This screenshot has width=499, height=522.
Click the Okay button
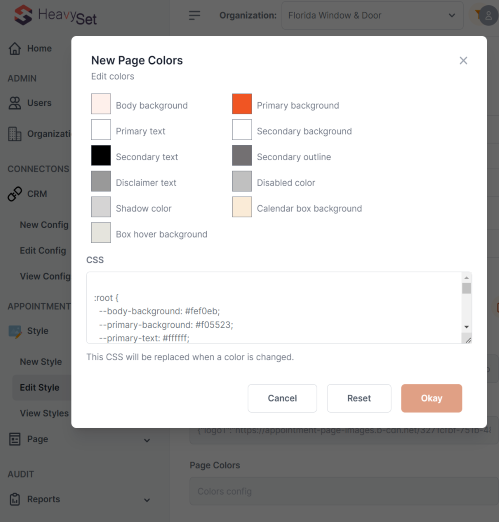pos(431,398)
